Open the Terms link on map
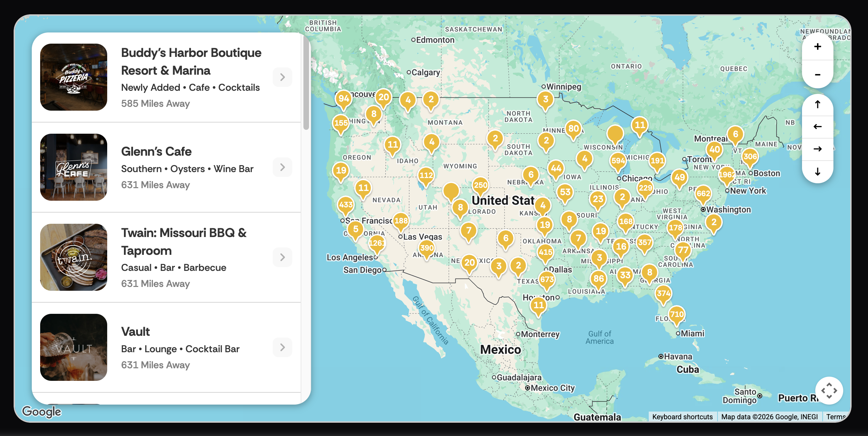The width and height of the screenshot is (868, 436). click(836, 416)
